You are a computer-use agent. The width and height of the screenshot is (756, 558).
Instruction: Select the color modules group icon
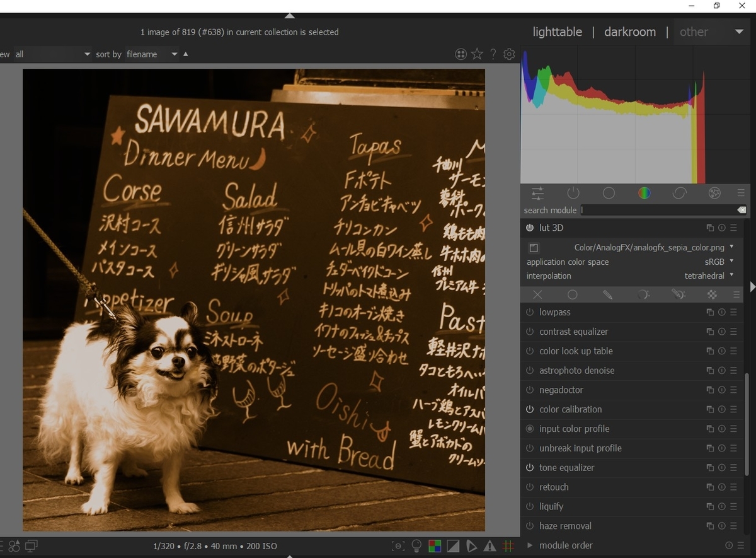pos(644,194)
